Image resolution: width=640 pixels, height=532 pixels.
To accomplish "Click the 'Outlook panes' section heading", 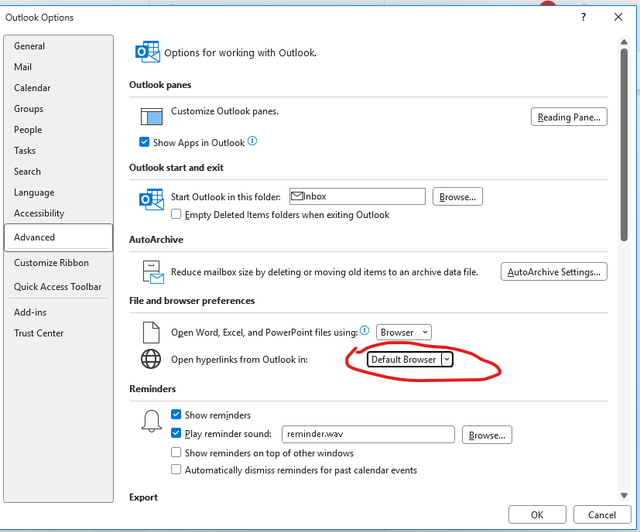I will point(160,85).
